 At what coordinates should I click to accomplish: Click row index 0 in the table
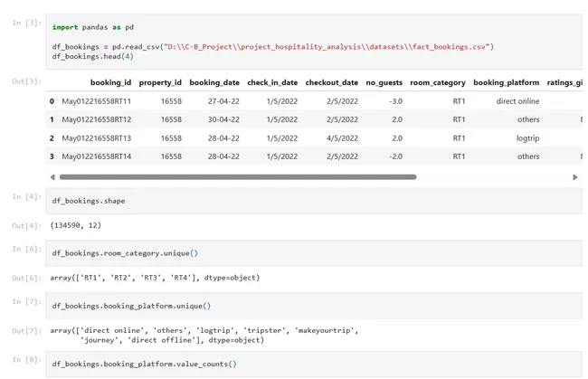click(x=52, y=101)
